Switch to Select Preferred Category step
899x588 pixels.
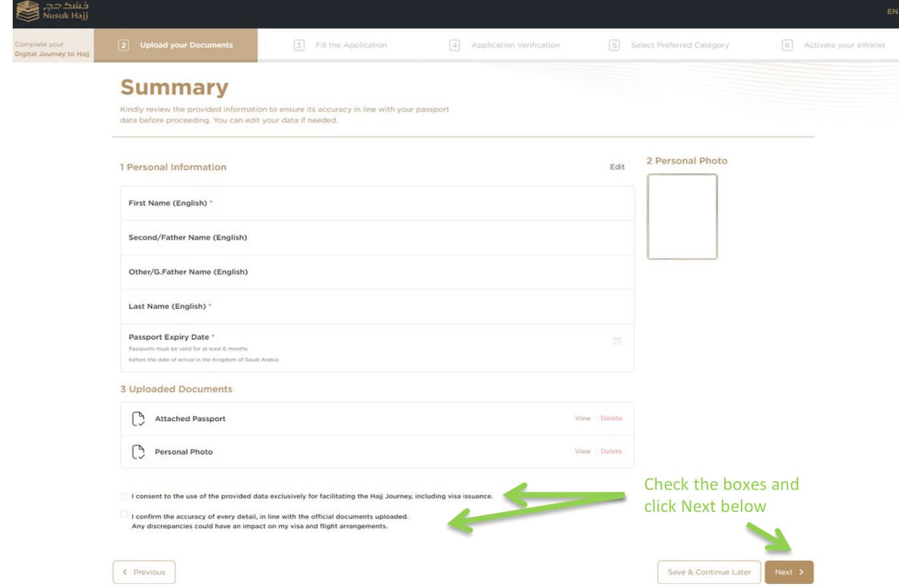[x=669, y=45]
